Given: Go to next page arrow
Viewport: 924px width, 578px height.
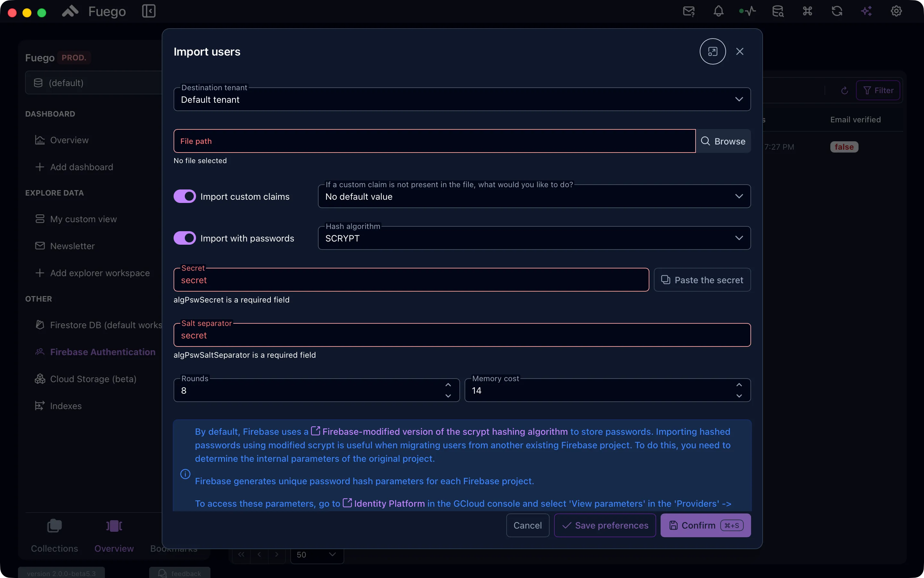Looking at the screenshot, I should click(277, 554).
